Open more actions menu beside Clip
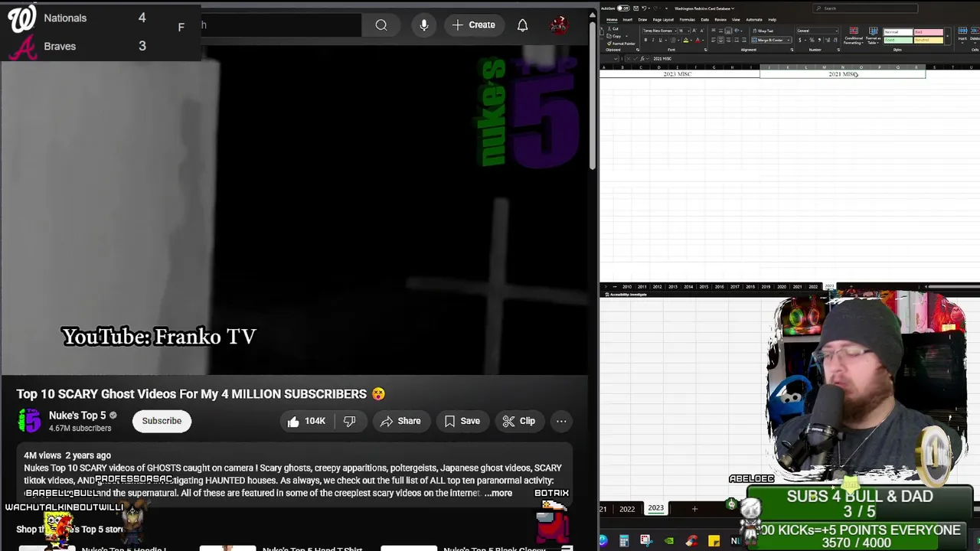980x551 pixels. [x=561, y=421]
